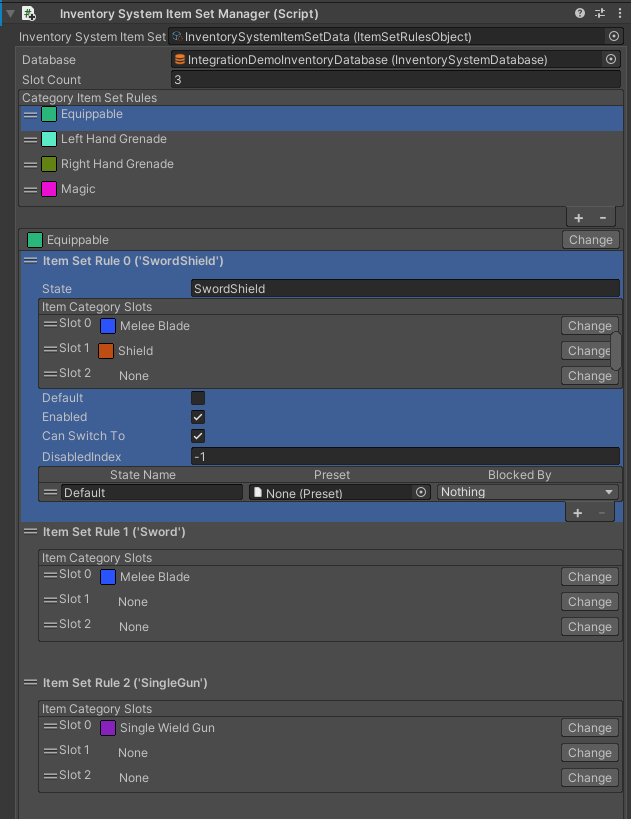The width and height of the screenshot is (631, 819).
Task: Click the + button to add a category rule
Action: click(578, 217)
